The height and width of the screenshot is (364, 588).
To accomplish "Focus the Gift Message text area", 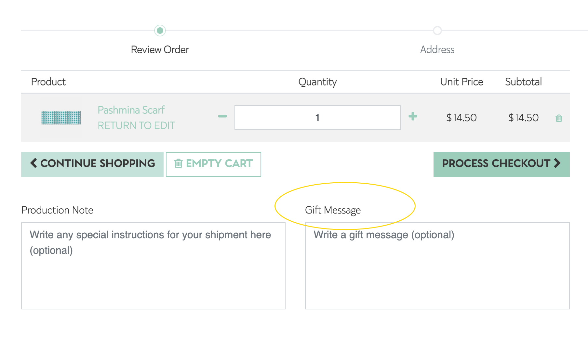I will tap(437, 266).
